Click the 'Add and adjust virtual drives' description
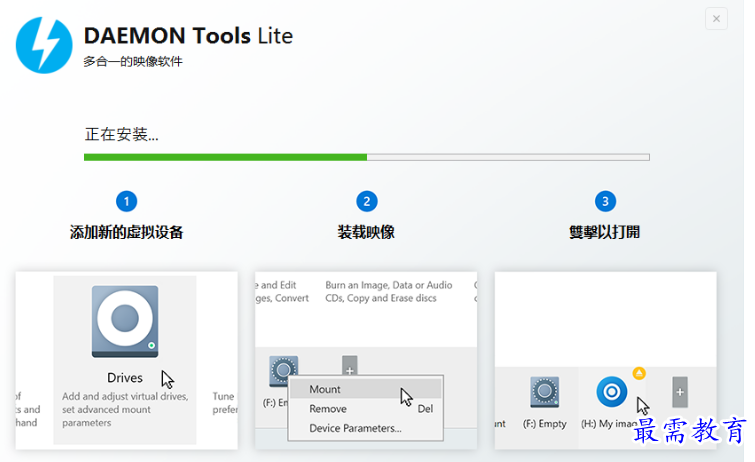This screenshot has height=462, width=755. (x=125, y=409)
